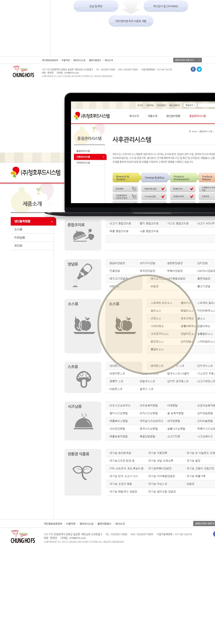Click the document icon in 시장/환경분석 box
The image size is (215, 644).
(134, 196)
